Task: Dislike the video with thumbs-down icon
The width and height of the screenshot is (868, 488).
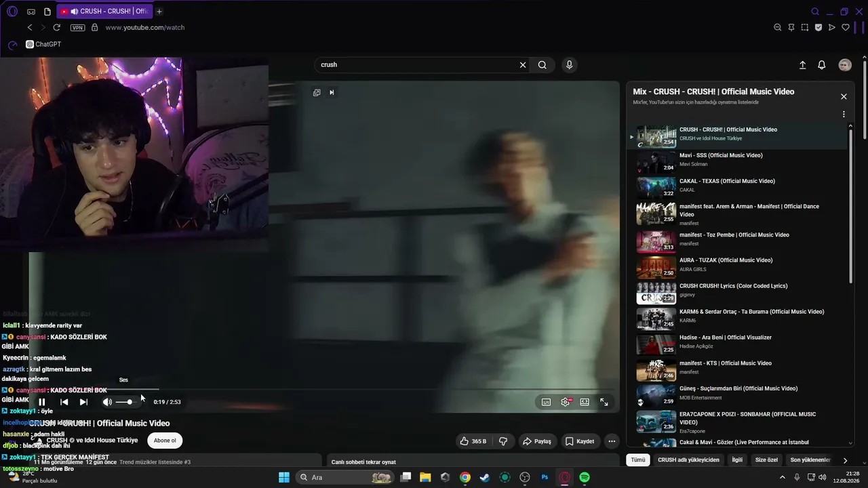Action: tap(503, 441)
